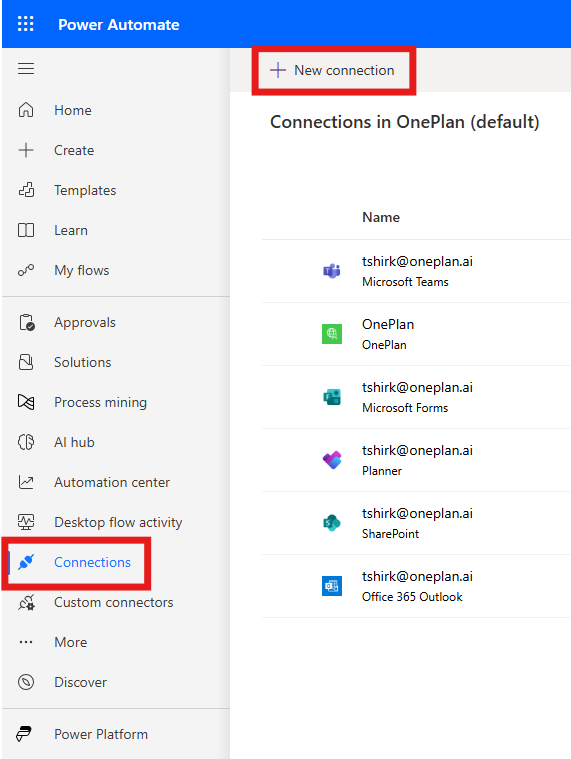Viewport: 571px width, 759px height.
Task: Click the Learn book icon
Action: click(x=26, y=230)
